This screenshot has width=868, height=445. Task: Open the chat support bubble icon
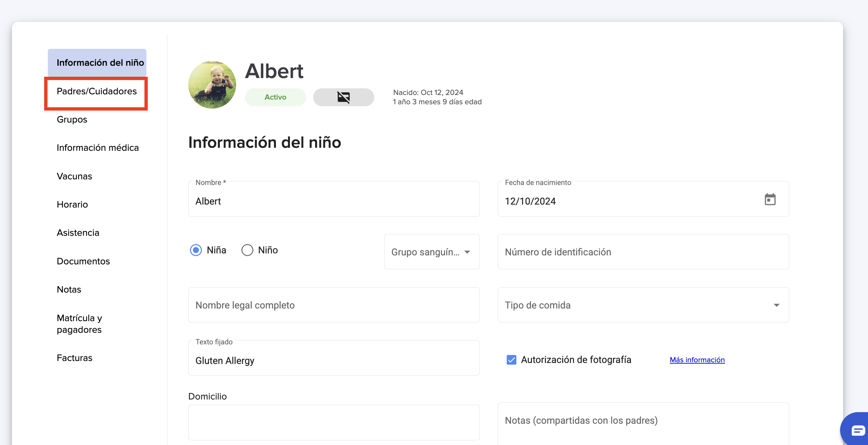[x=857, y=430]
